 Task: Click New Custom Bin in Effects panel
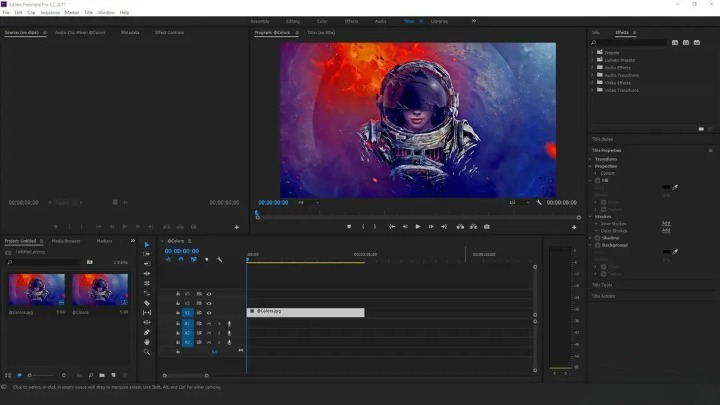pyautogui.click(x=701, y=129)
